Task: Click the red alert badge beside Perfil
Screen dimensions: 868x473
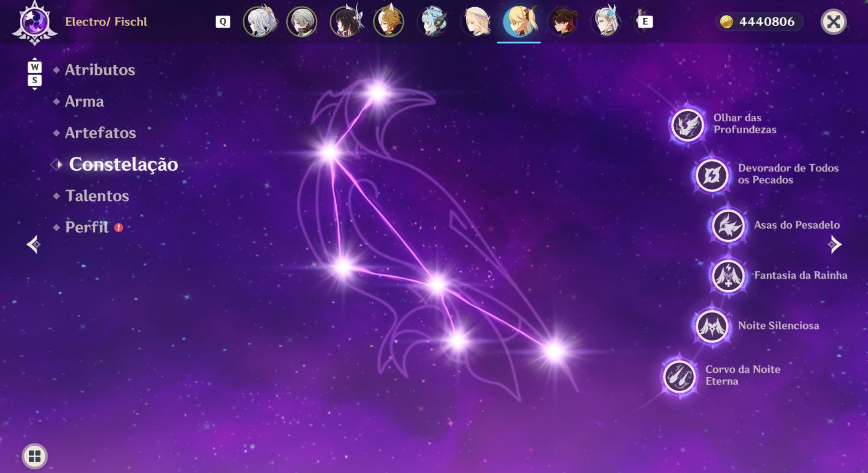Action: (119, 227)
